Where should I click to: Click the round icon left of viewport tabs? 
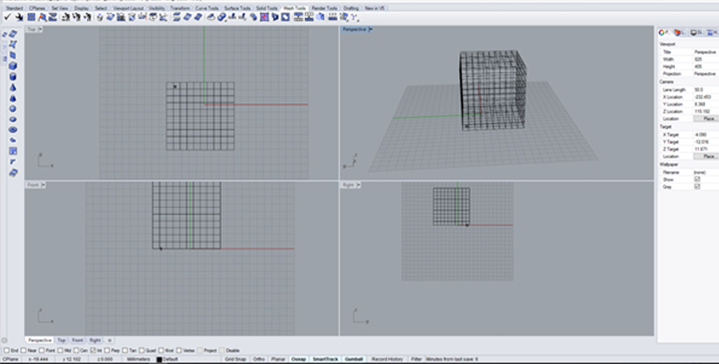[x=5, y=341]
